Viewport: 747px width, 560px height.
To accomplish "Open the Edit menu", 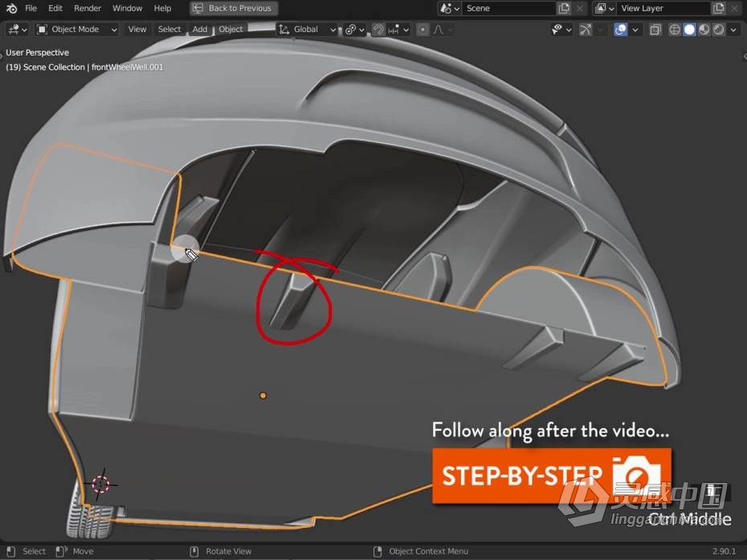I will click(55, 8).
